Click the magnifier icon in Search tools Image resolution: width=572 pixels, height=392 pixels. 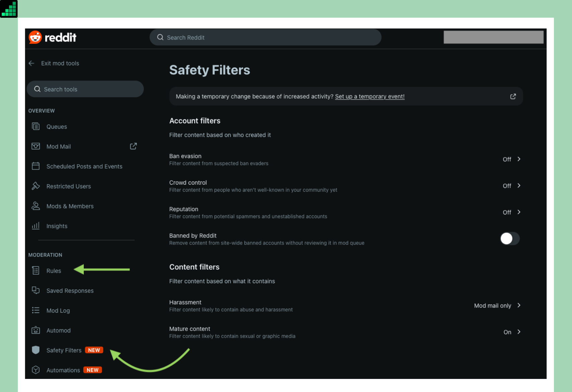click(x=37, y=89)
